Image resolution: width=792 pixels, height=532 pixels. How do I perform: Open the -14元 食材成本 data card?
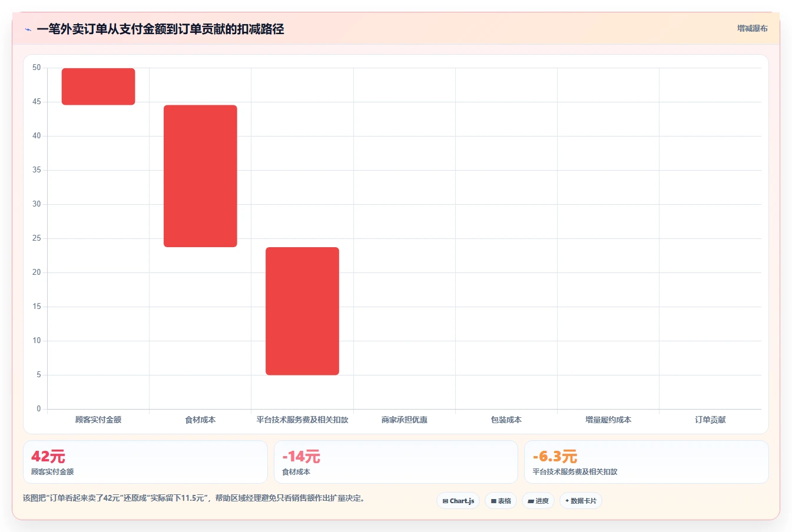[396, 462]
